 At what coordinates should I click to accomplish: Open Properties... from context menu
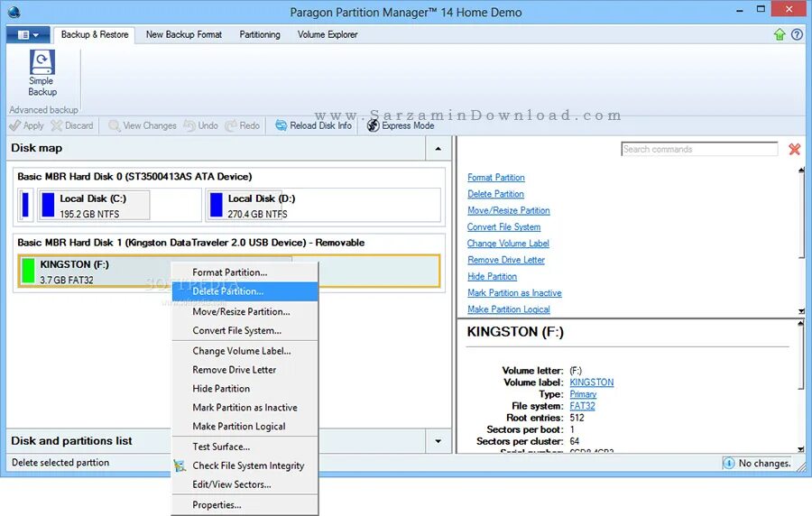[245, 504]
